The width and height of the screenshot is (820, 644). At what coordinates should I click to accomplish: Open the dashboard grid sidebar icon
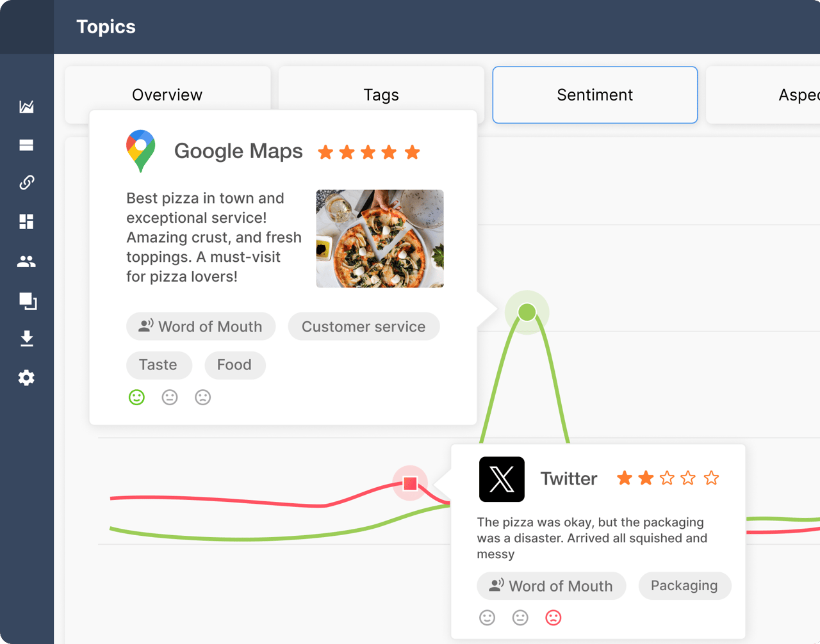click(26, 222)
